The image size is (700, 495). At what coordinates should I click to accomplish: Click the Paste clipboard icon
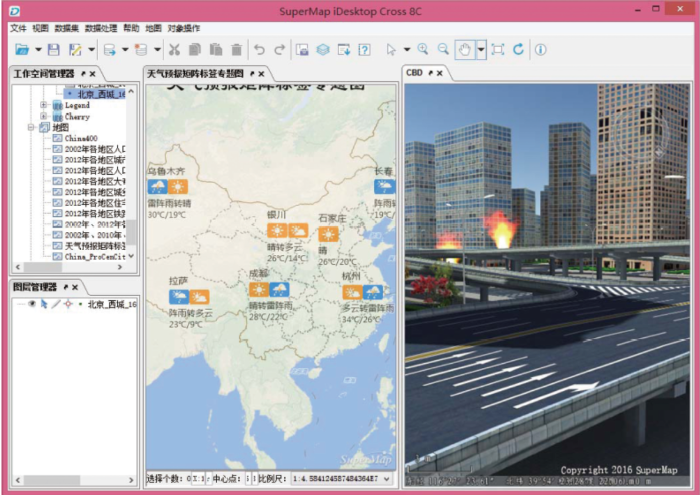pyautogui.click(x=216, y=50)
